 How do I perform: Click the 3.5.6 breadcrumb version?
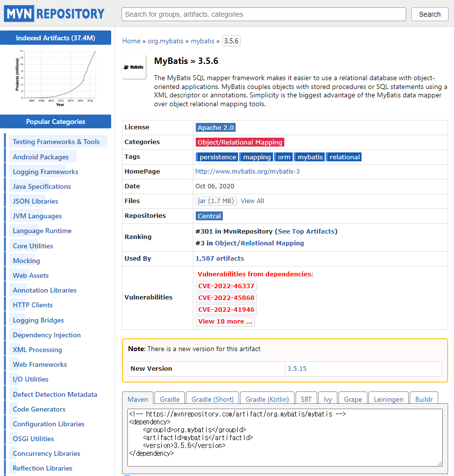pos(231,41)
